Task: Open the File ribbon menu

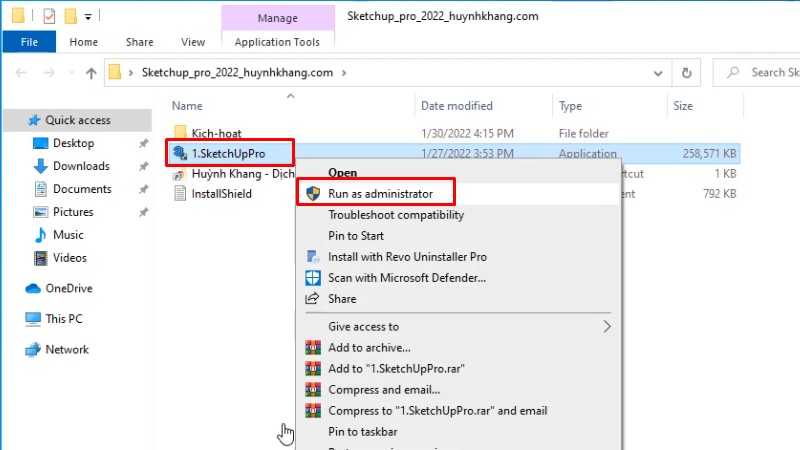Action: pyautogui.click(x=29, y=42)
